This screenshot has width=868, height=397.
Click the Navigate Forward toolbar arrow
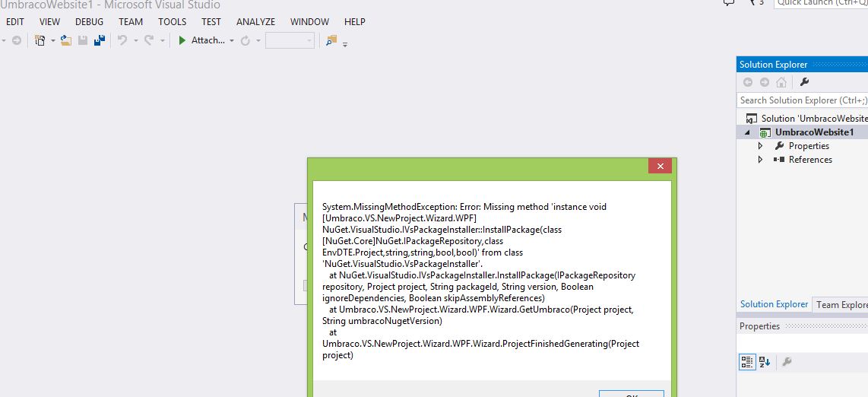17,40
